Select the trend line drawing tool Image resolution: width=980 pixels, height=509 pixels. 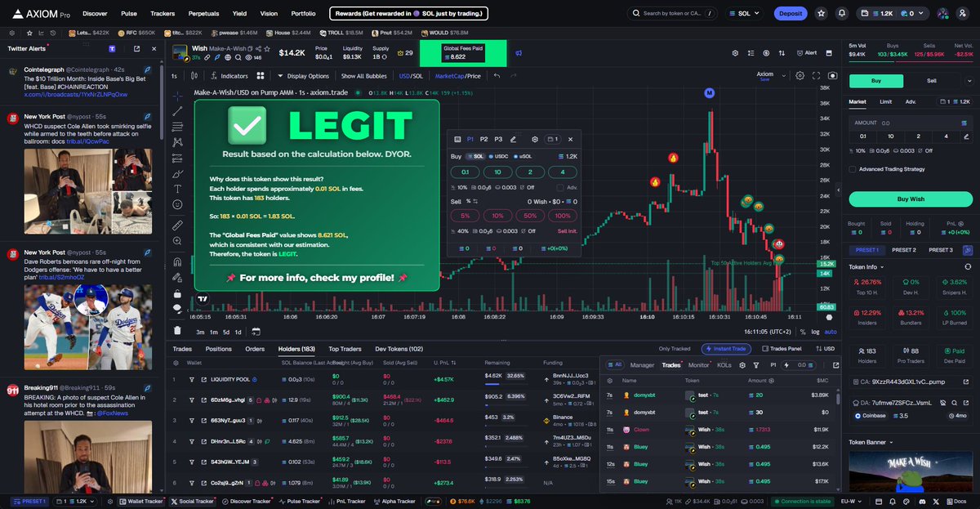(x=177, y=111)
